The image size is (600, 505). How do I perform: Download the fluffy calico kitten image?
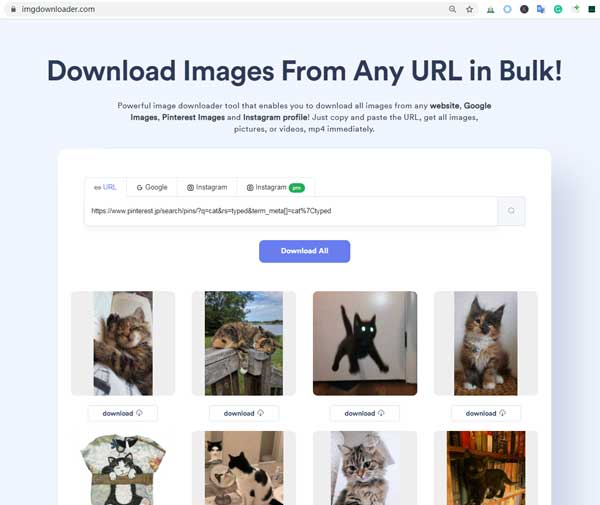pyautogui.click(x=485, y=413)
